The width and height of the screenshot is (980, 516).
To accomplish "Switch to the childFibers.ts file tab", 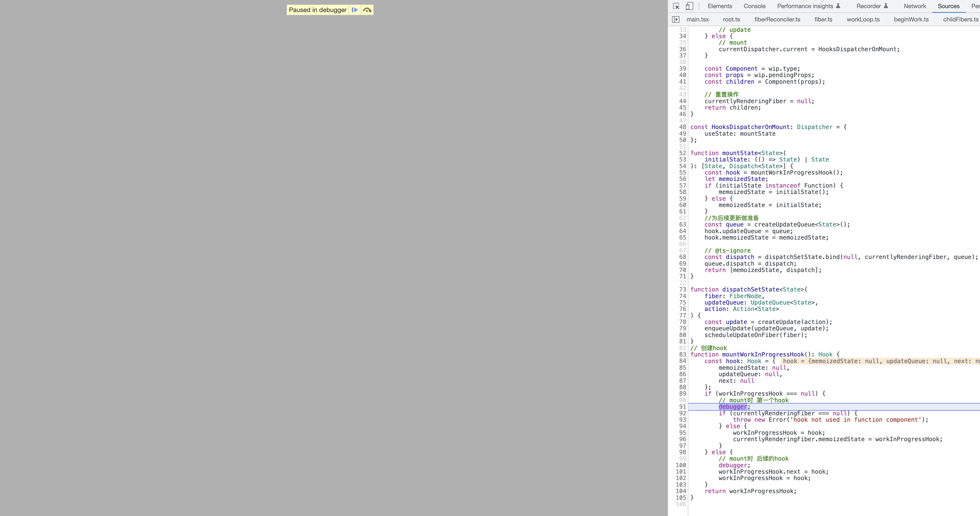I will [x=961, y=19].
